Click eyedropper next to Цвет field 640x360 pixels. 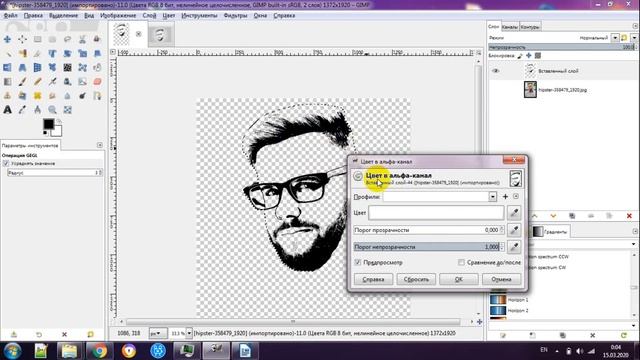coord(514,213)
